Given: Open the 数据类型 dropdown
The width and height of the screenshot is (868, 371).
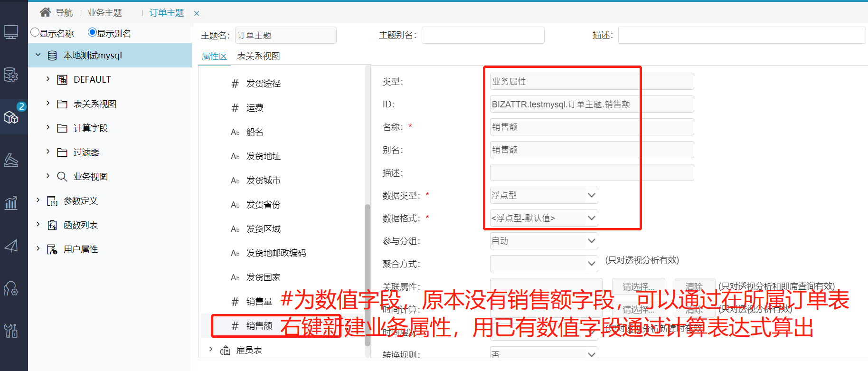Looking at the screenshot, I should click(x=544, y=195).
